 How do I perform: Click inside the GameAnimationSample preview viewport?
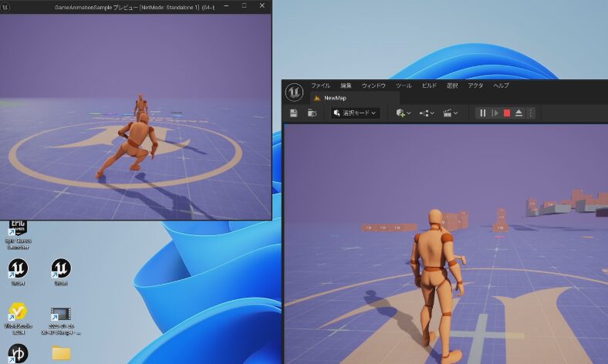tap(136, 116)
